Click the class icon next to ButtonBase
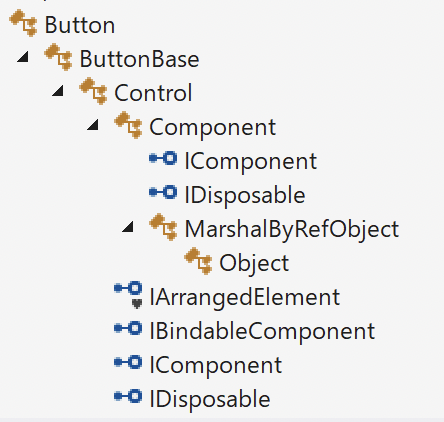444x422 pixels. 58,57
